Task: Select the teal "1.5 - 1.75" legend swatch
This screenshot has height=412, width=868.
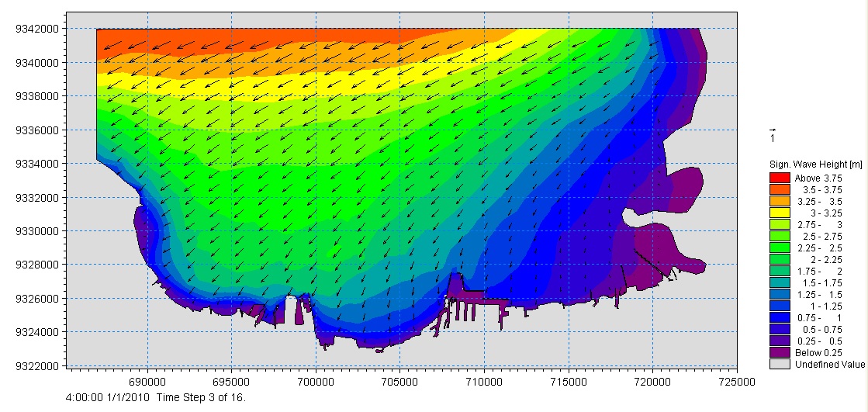Action: [776, 282]
